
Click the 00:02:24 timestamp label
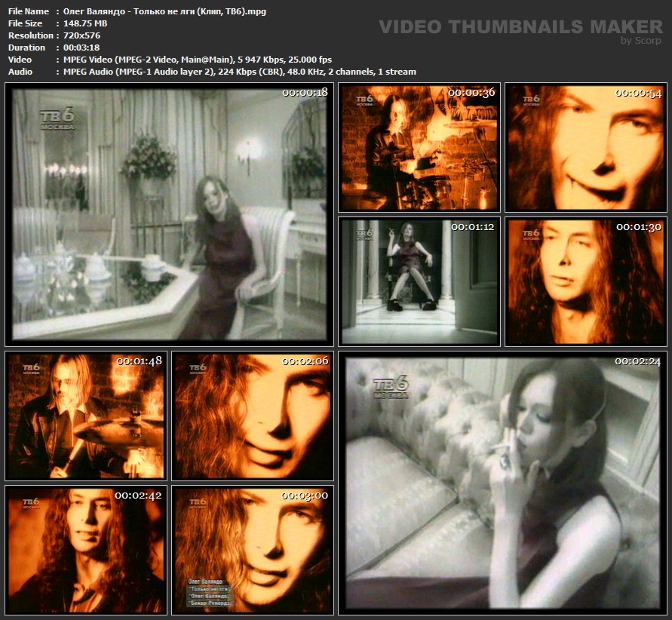coord(637,361)
